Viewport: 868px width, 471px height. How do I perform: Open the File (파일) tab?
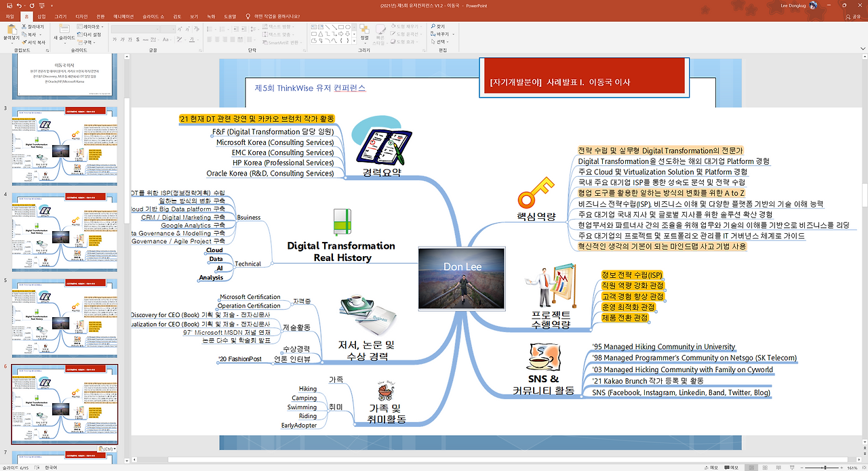click(x=9, y=16)
